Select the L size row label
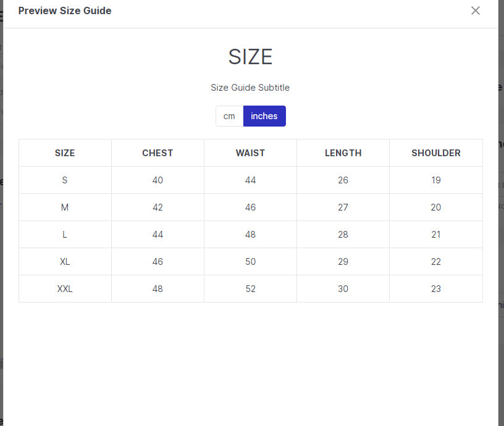Viewport: 504px width, 426px height. [x=65, y=235]
